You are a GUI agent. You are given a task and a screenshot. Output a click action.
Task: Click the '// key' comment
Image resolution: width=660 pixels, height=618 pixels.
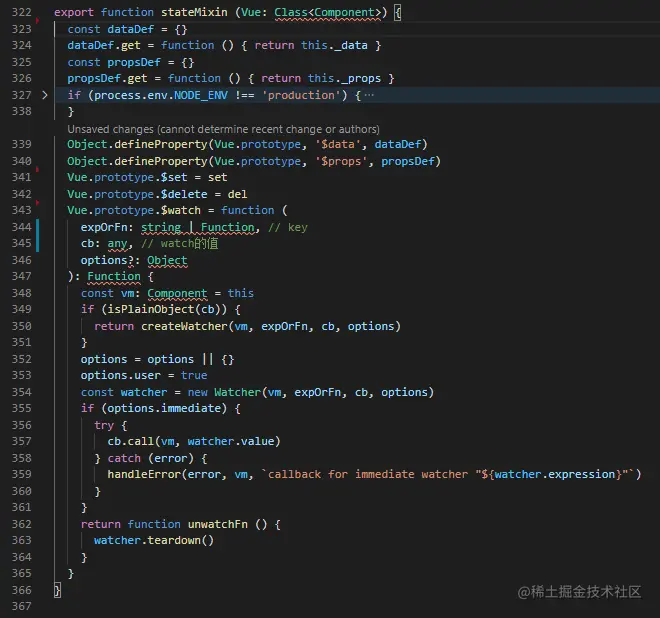point(288,227)
